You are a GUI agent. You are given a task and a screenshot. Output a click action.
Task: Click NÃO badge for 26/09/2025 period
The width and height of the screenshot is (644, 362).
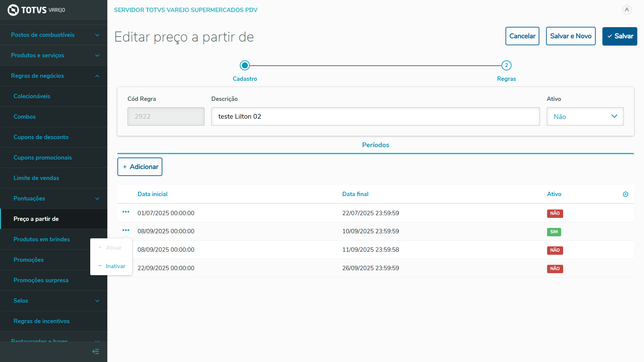click(x=555, y=269)
